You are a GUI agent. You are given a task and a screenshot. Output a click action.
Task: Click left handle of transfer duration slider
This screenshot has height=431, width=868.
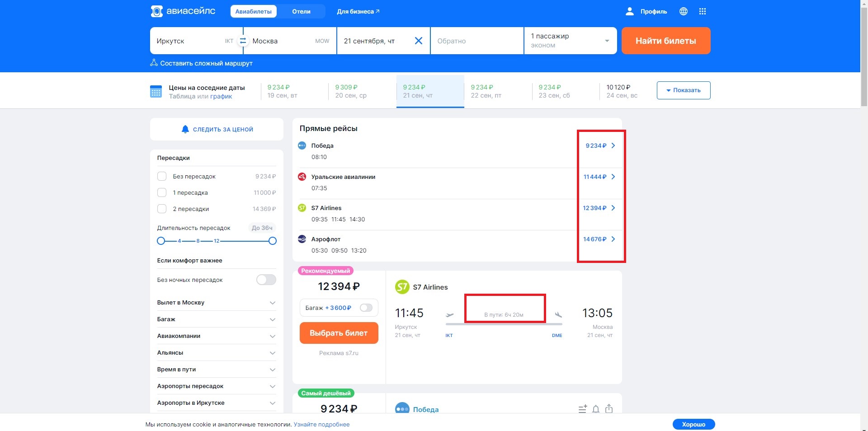pos(161,241)
